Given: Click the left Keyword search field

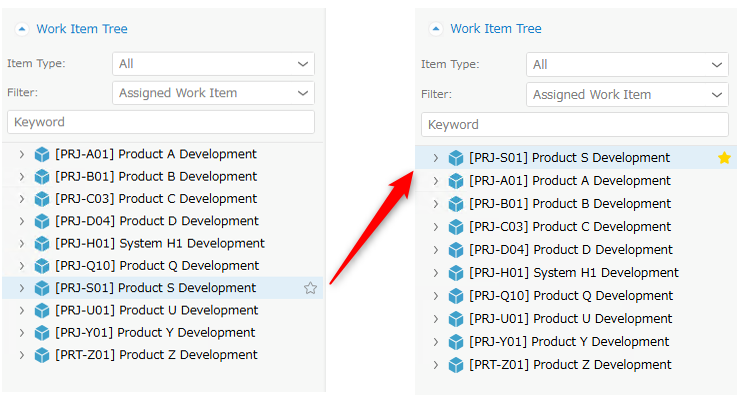Looking at the screenshot, I should 161,122.
